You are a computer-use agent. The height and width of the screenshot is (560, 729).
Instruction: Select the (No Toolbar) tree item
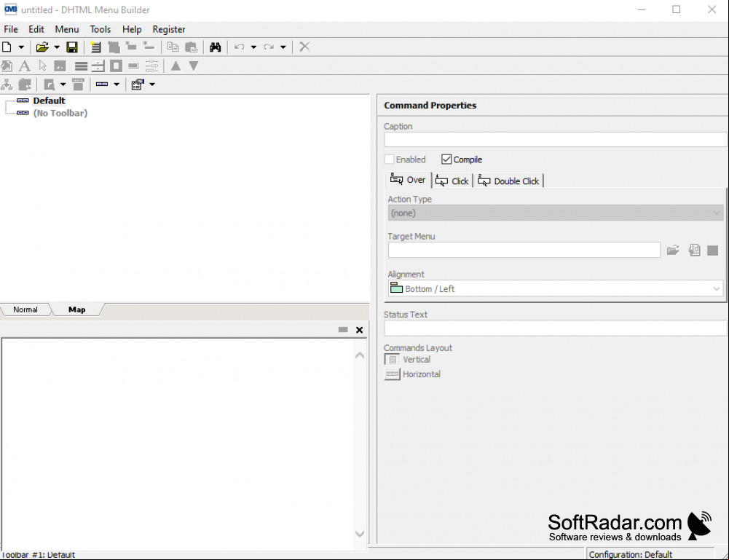pos(60,114)
